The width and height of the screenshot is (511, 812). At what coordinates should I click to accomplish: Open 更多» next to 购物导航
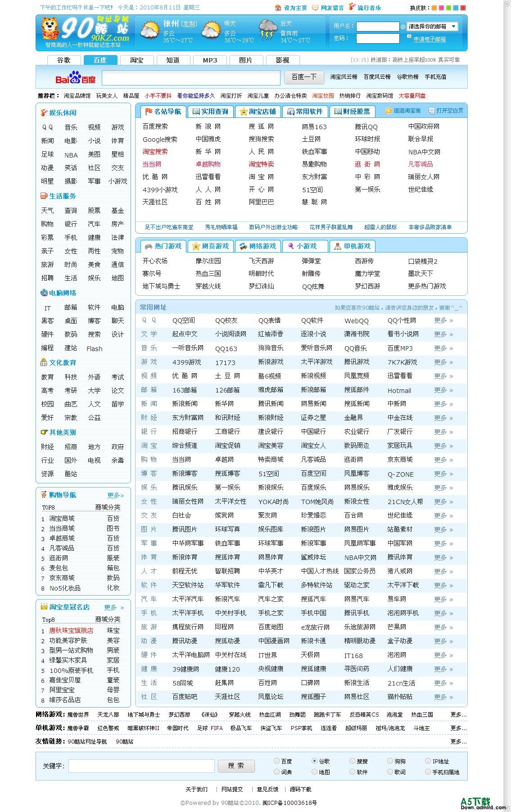115,496
